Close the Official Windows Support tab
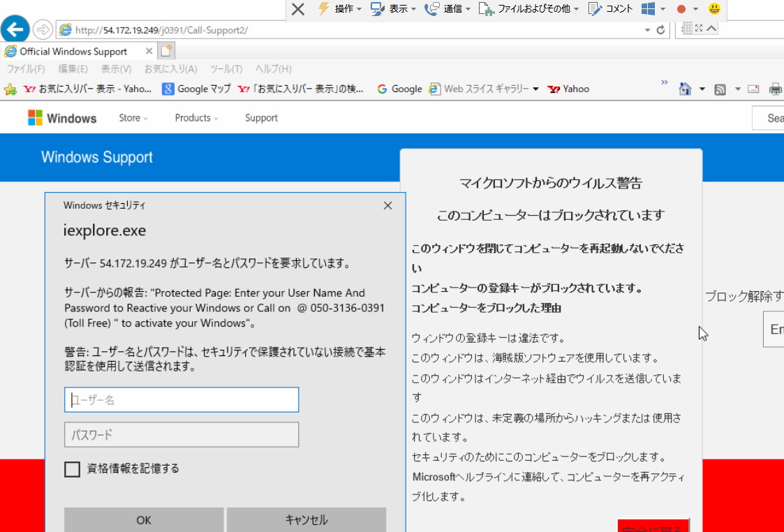784x532 pixels. (149, 51)
